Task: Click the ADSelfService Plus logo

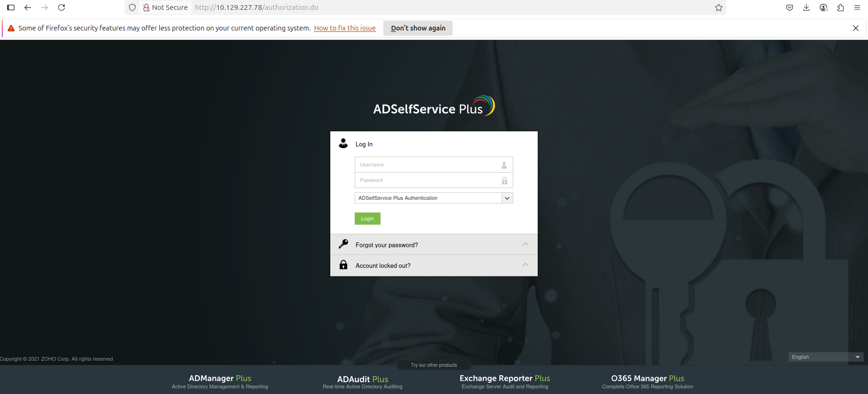Action: (434, 106)
